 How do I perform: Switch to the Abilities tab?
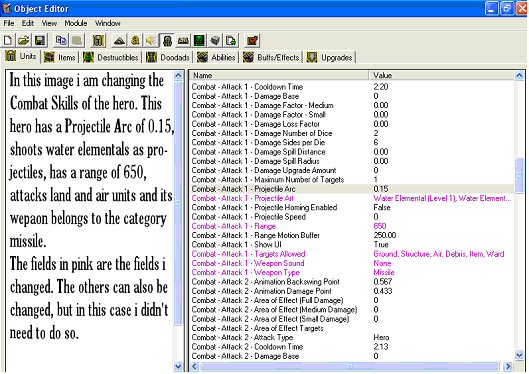(216, 58)
